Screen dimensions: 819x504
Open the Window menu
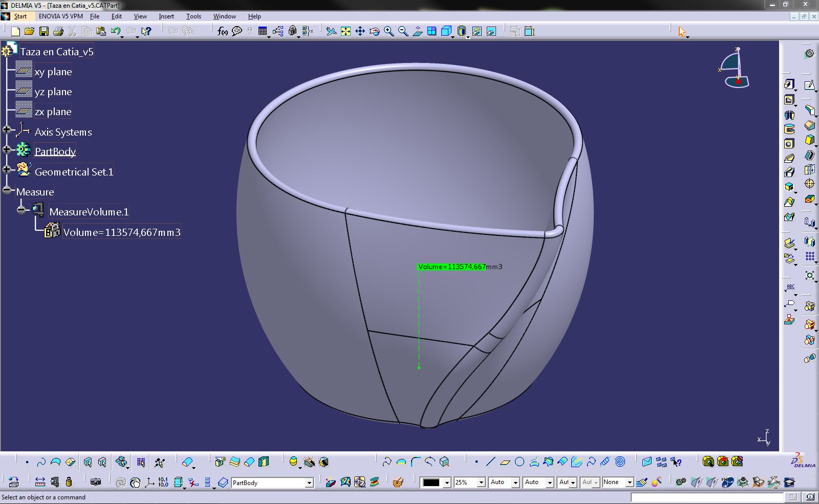[x=224, y=16]
